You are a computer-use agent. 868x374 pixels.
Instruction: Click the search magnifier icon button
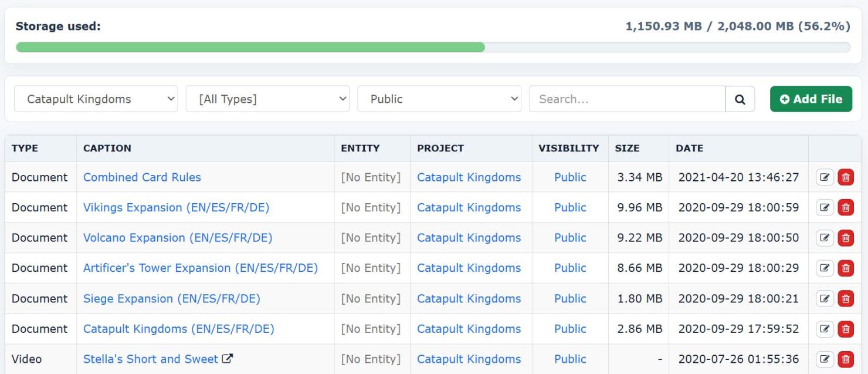pos(740,99)
